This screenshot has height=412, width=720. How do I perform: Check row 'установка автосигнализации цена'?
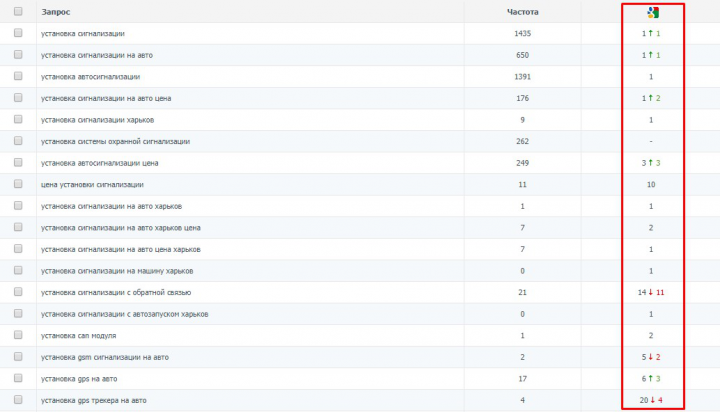coord(18,162)
